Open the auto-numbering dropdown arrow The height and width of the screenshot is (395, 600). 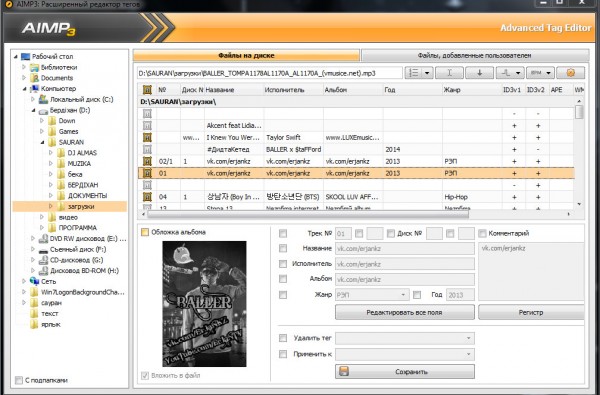tap(427, 73)
